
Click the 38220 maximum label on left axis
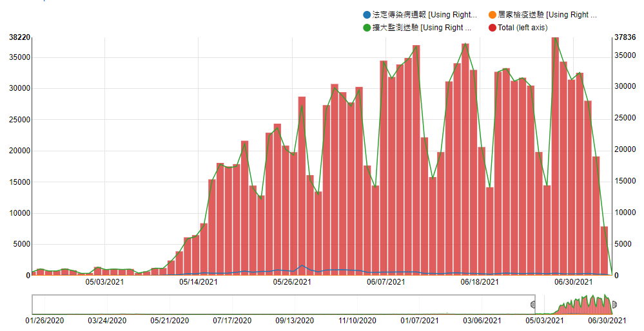click(19, 37)
